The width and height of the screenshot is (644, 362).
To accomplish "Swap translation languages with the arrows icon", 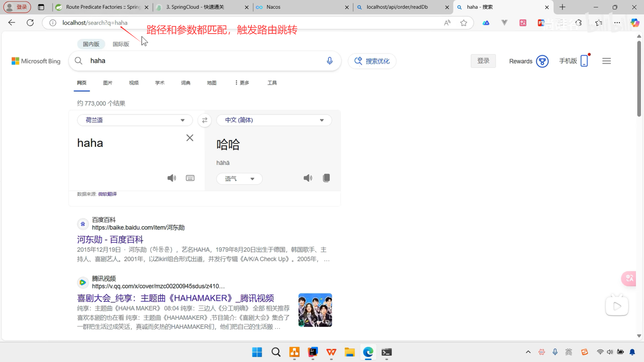I will click(205, 120).
